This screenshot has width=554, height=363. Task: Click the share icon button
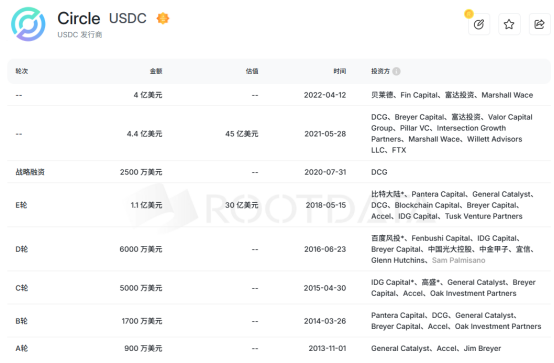click(540, 24)
